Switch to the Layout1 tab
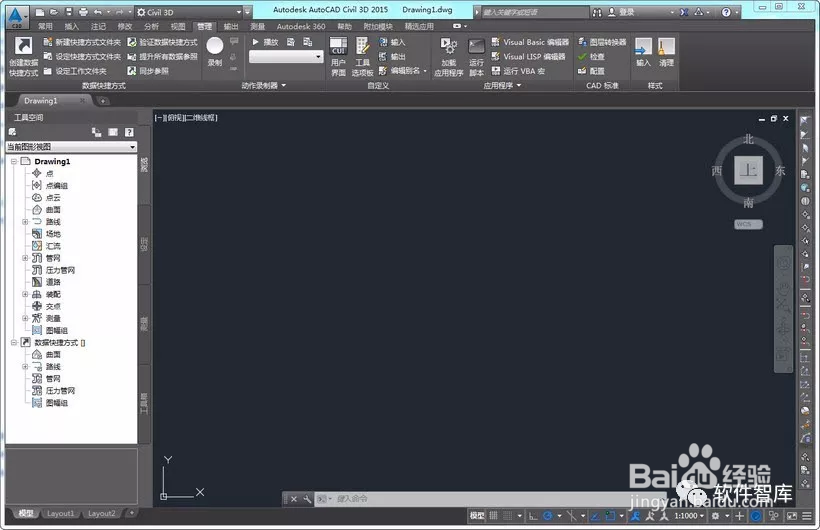The image size is (820, 530). pos(61,514)
